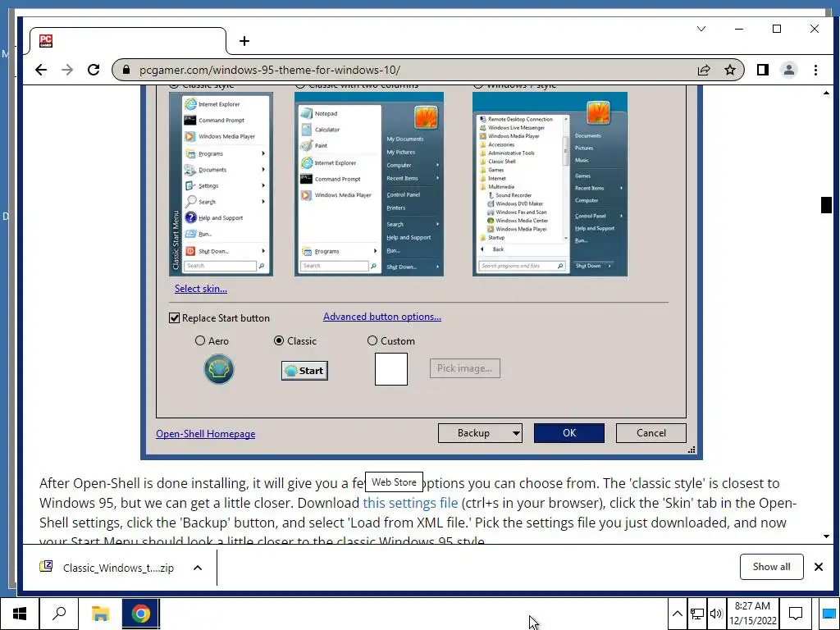Open the Backup dropdown button
This screenshot has height=630, width=840.
[x=480, y=433]
